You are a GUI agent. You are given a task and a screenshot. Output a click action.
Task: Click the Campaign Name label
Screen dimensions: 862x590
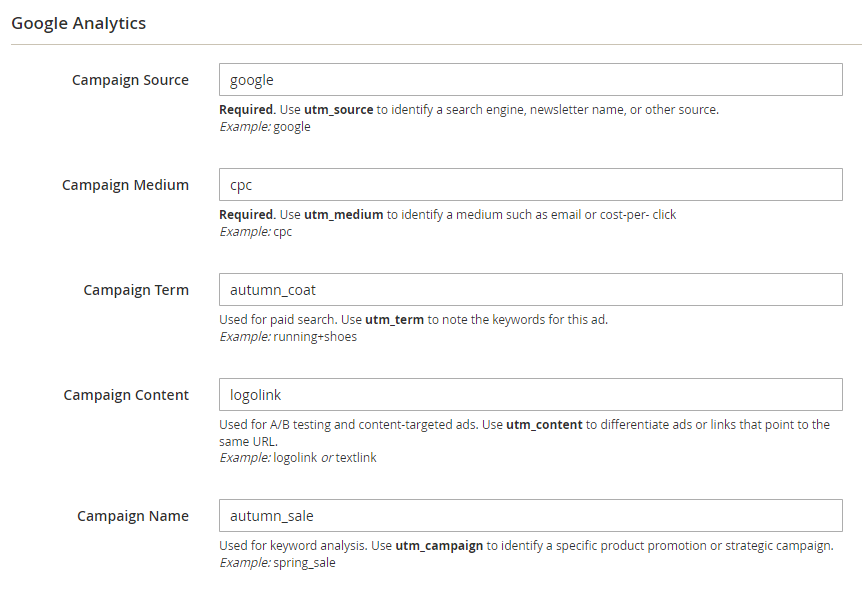[132, 516]
